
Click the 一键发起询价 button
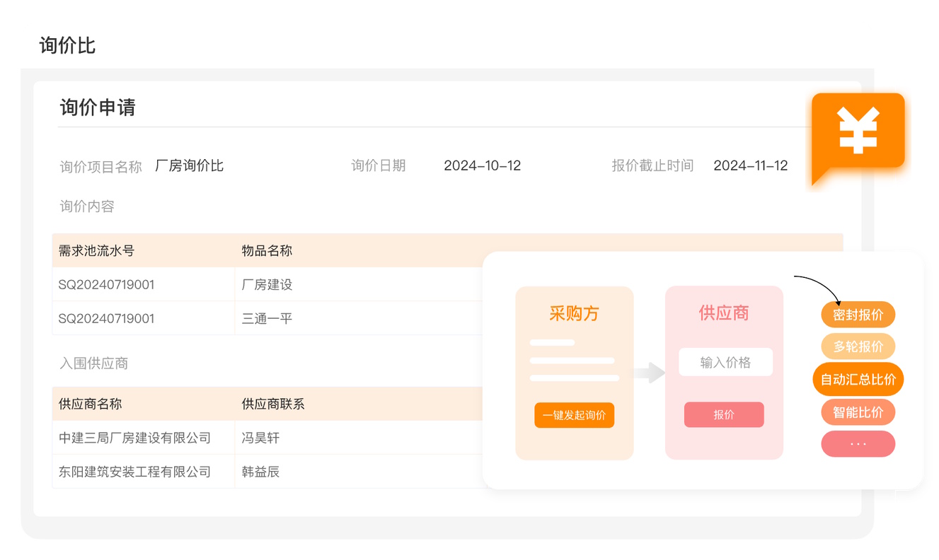pyautogui.click(x=574, y=416)
